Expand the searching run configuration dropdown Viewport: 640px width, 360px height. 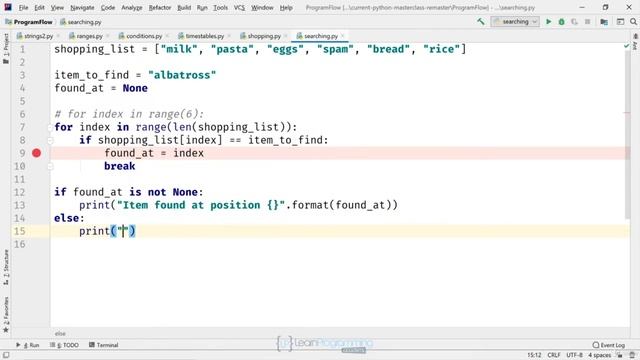pos(515,22)
